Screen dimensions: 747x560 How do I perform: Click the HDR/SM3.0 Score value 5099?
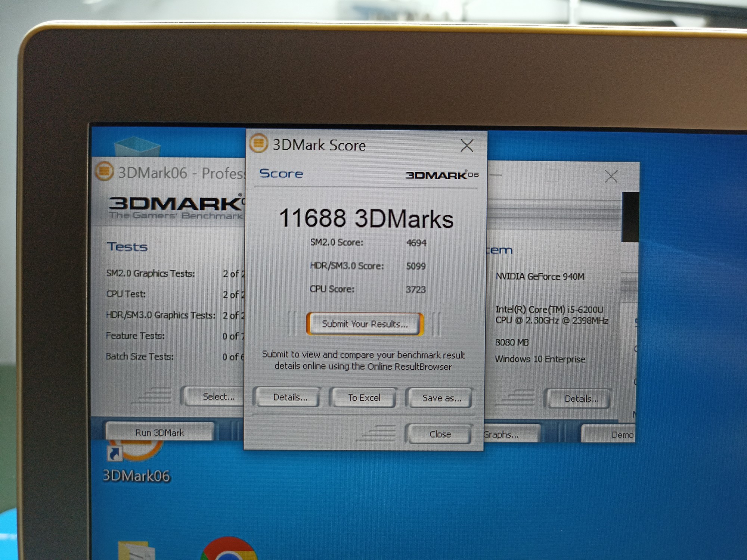click(x=416, y=266)
